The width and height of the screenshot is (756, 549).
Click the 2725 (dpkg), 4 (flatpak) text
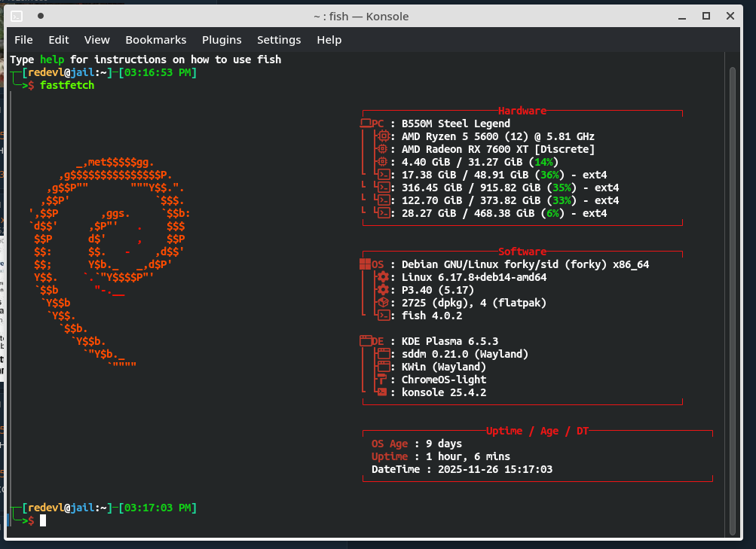pyautogui.click(x=474, y=303)
